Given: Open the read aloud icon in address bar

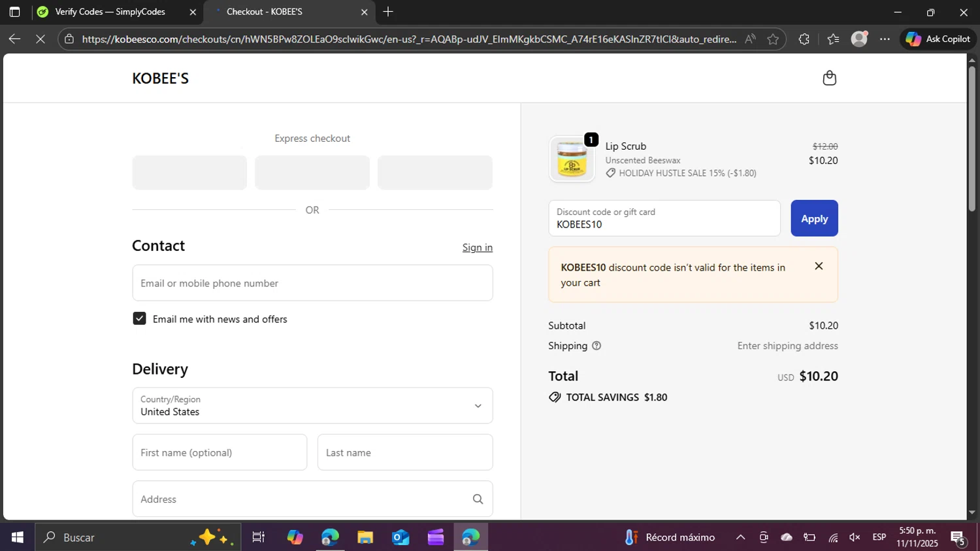Looking at the screenshot, I should pyautogui.click(x=750, y=39).
